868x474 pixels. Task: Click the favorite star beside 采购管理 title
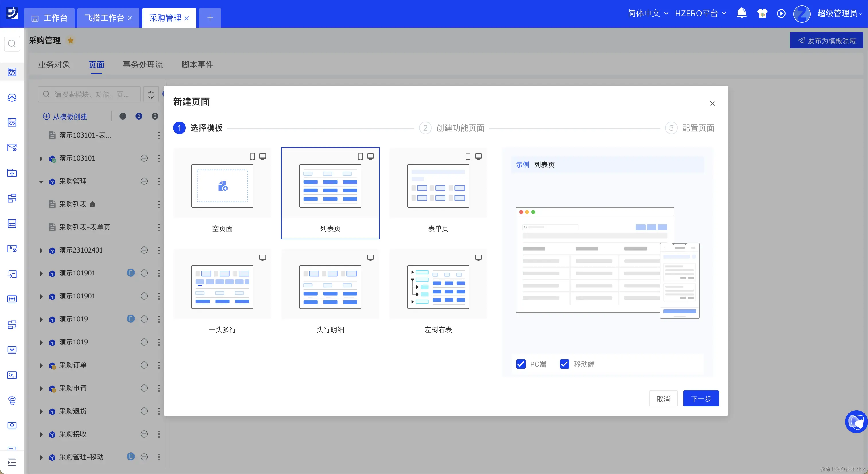[70, 41]
